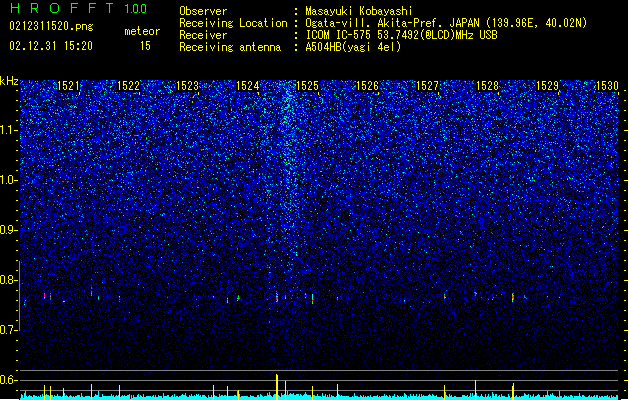The image size is (629, 400).
Task: Click the 1530 time marker
Action: pyautogui.click(x=607, y=86)
